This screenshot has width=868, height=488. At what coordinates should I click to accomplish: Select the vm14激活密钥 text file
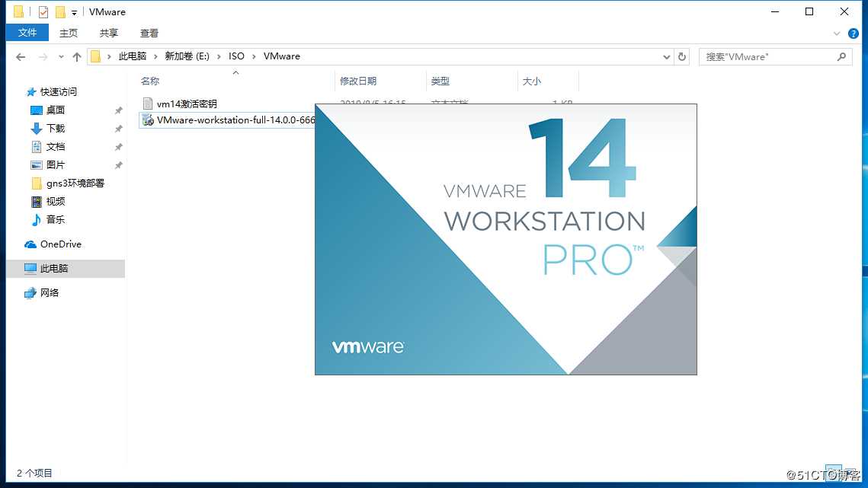[x=187, y=104]
